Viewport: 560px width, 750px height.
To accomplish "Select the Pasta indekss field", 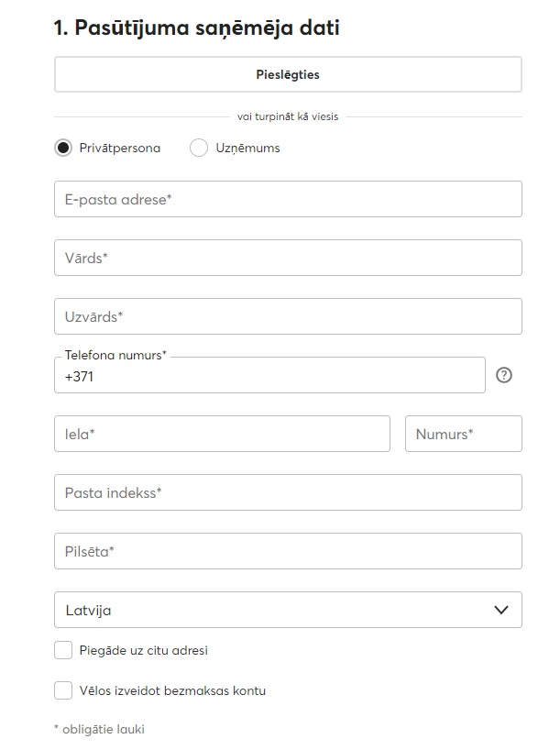I will (288, 492).
